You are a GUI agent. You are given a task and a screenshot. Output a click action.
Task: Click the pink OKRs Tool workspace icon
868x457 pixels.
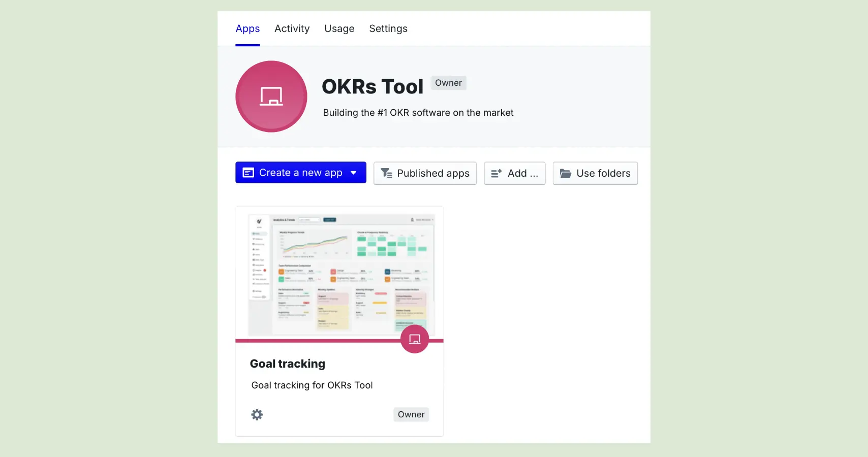[271, 96]
